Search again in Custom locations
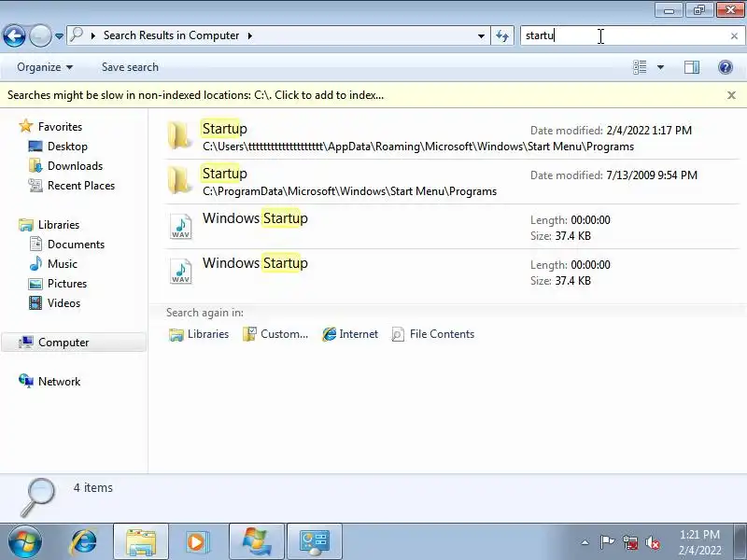This screenshot has height=560, width=747. click(275, 334)
